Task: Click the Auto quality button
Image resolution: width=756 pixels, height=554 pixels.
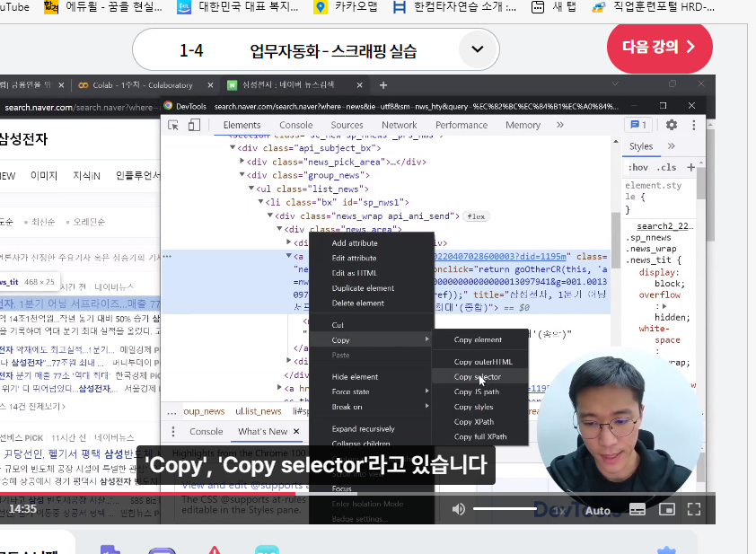Action: (x=598, y=511)
